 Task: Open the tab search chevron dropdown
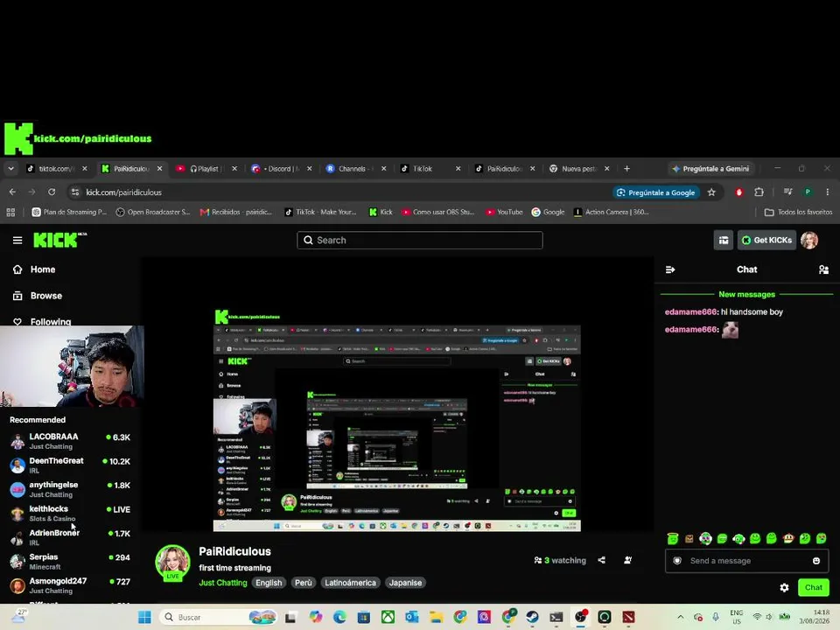pyautogui.click(x=10, y=168)
